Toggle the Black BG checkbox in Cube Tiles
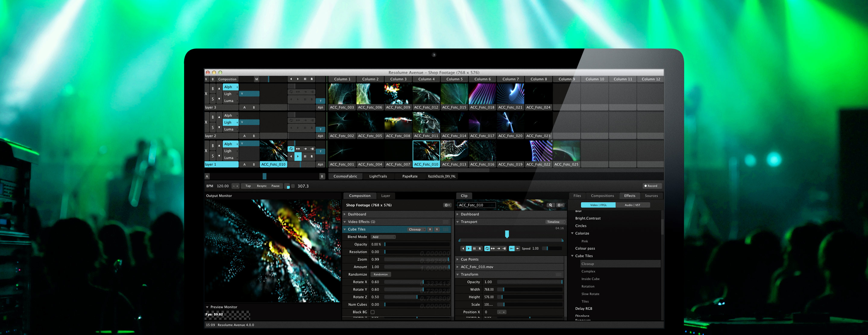This screenshot has height=335, width=868. pyautogui.click(x=372, y=312)
